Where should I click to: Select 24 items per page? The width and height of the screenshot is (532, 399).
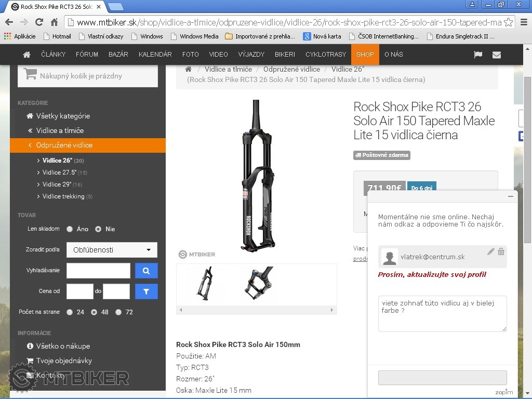click(70, 312)
